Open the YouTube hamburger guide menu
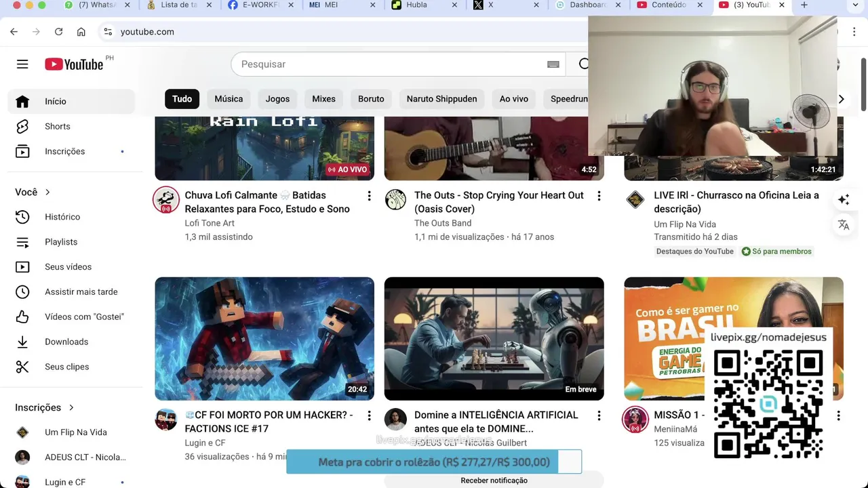This screenshot has width=868, height=488. pos(22,64)
